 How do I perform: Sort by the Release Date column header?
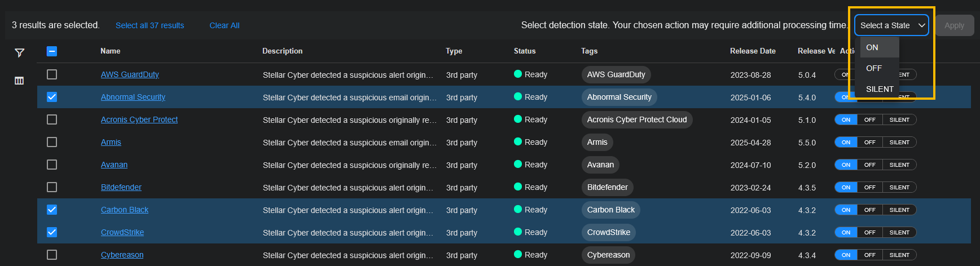[x=753, y=51]
